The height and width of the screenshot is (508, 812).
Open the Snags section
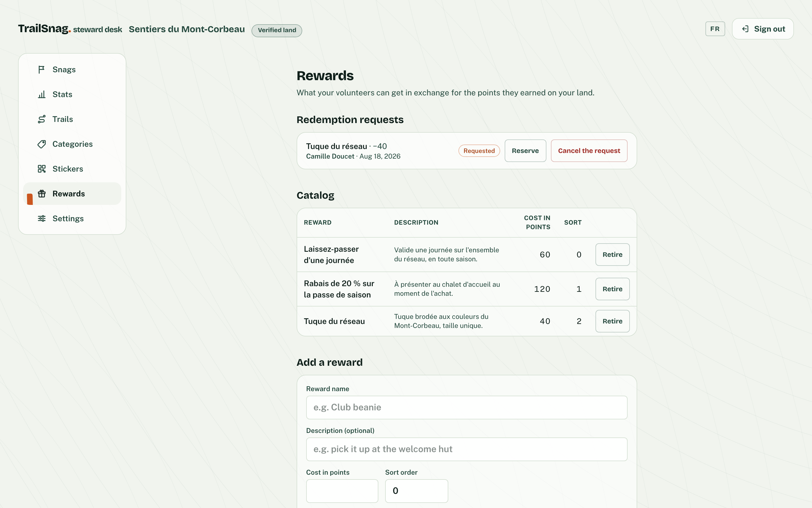72,69
